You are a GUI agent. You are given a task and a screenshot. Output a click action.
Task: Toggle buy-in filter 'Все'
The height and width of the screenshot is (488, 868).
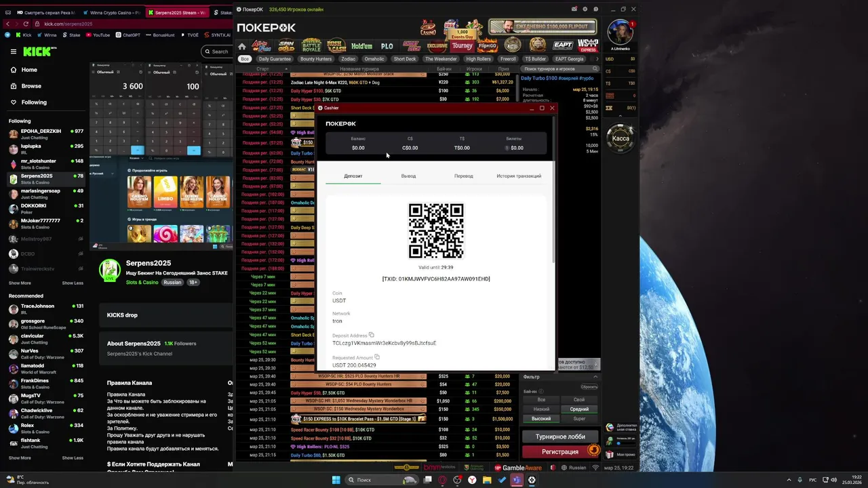coord(541,400)
